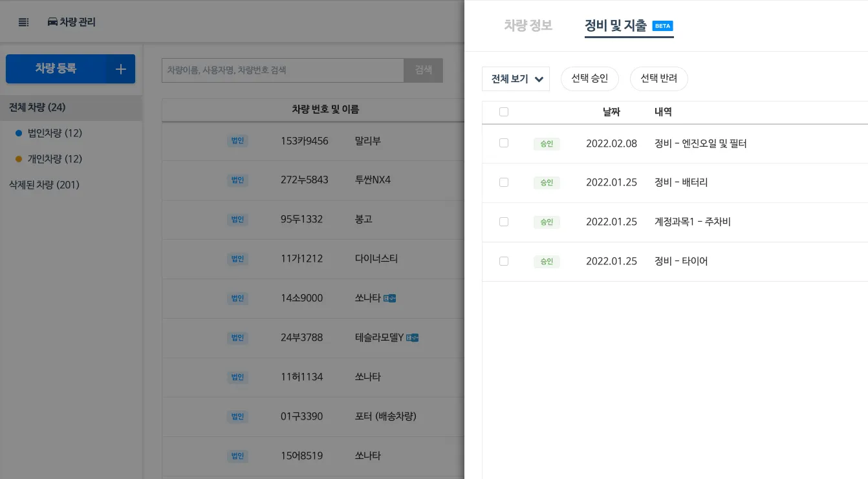Check the 정비 - 타이어 row checkbox
Viewport: 868px width, 479px height.
(x=504, y=261)
